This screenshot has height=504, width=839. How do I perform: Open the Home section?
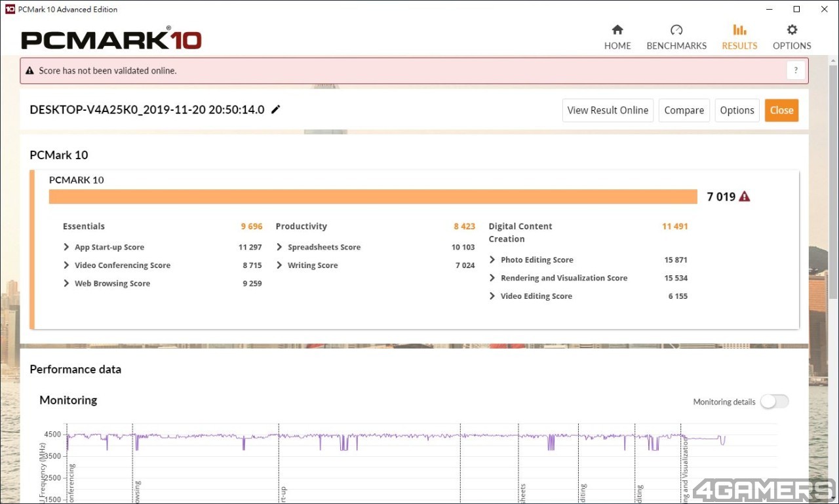coord(617,37)
